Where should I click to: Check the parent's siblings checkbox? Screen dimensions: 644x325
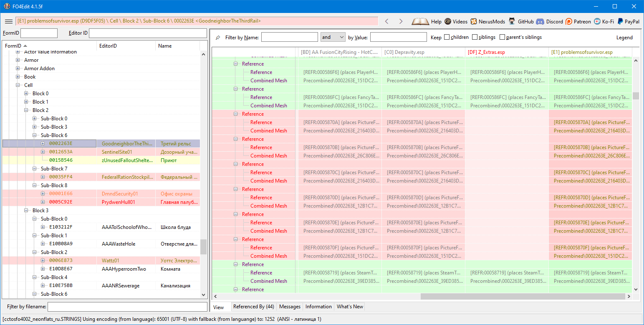(x=502, y=37)
